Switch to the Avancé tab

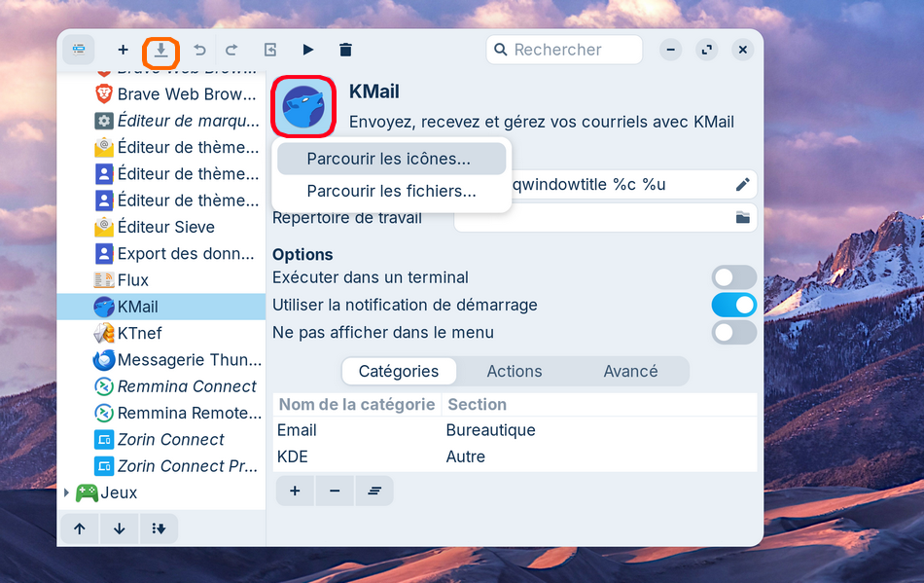click(x=630, y=371)
